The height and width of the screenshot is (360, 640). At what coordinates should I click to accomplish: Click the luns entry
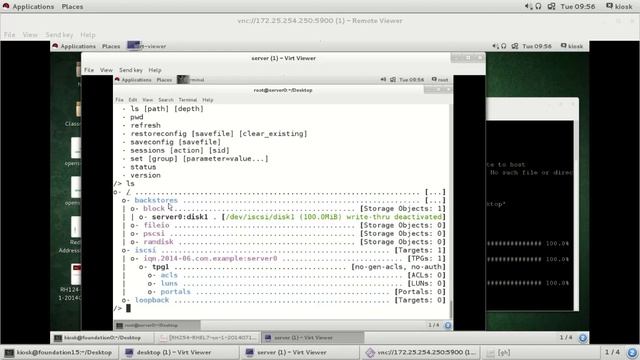pyautogui.click(x=169, y=283)
